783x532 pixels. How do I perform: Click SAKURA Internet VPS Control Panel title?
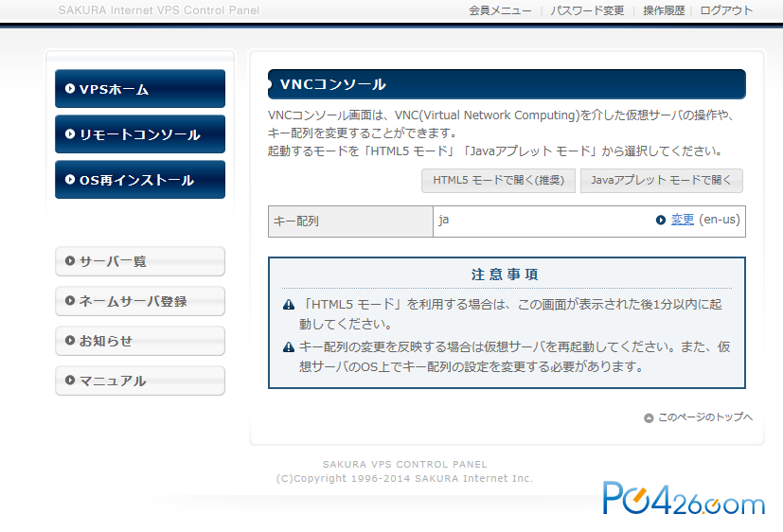[x=159, y=10]
